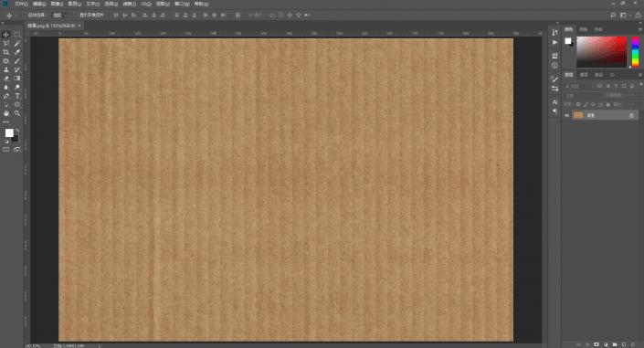Select the Crop tool
Viewport: 644px width, 348px height.
[x=6, y=52]
